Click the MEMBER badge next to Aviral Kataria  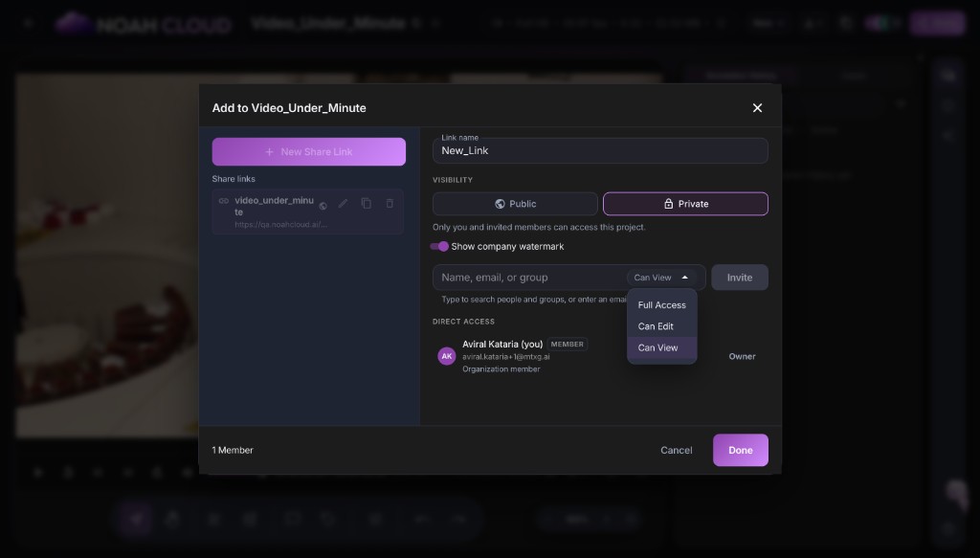point(567,345)
